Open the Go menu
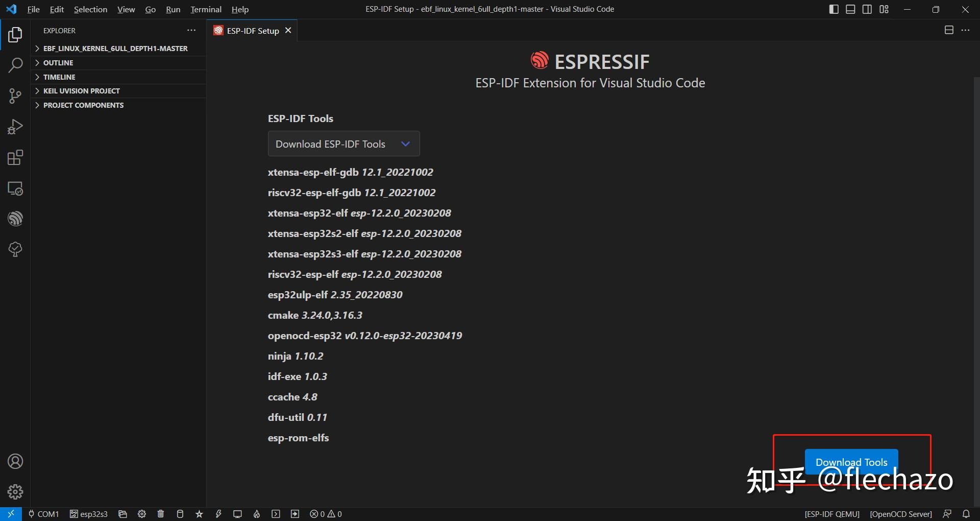Screen dimensions: 980x521 [x=150, y=9]
